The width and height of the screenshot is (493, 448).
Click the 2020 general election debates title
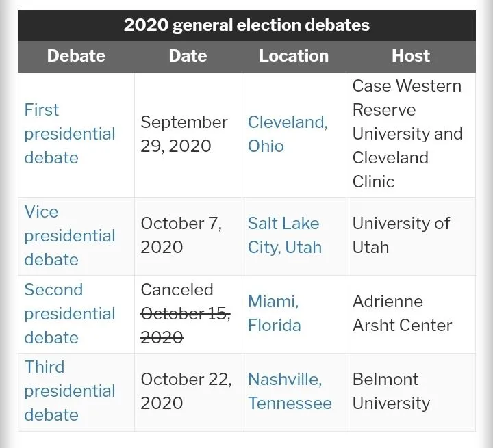246,26
